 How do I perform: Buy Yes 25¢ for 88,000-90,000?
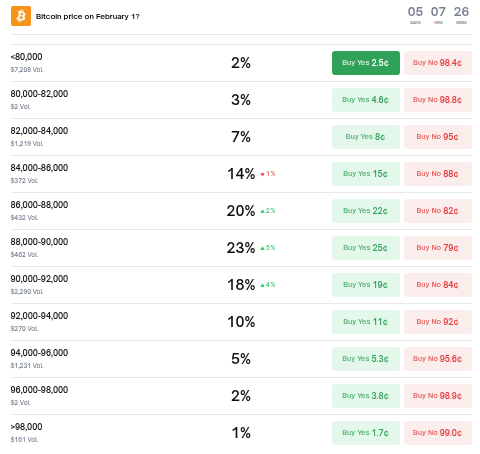click(366, 248)
